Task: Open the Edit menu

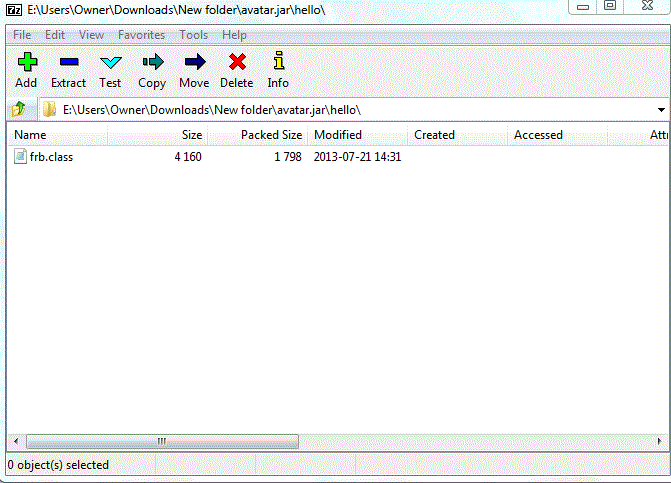Action: point(55,35)
